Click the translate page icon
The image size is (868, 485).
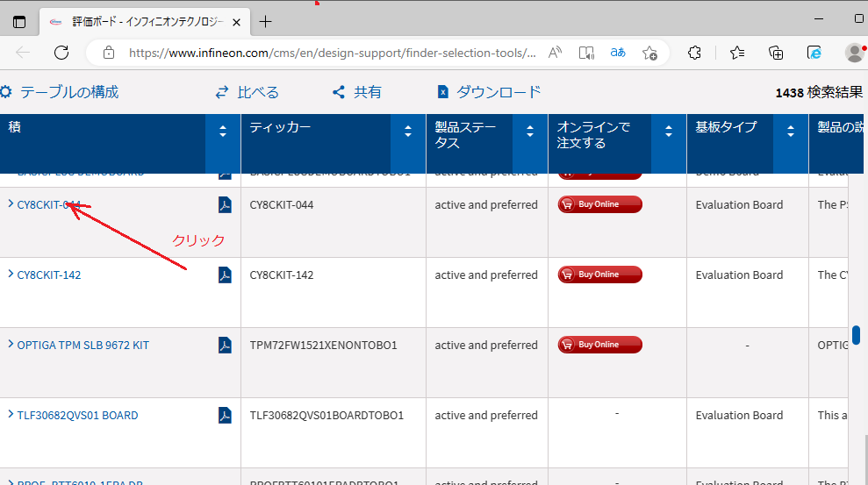tap(618, 53)
